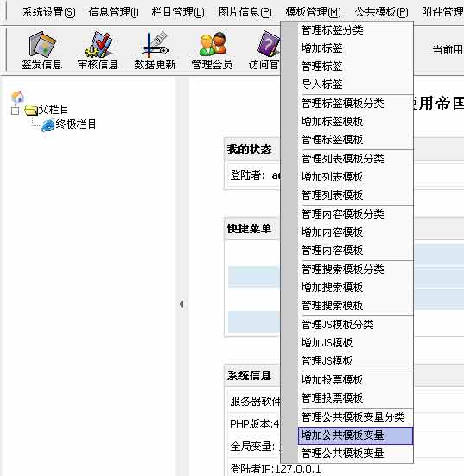Open the 签发信息 toolbar icon
Viewport: 464px width, 476px height.
coord(42,44)
